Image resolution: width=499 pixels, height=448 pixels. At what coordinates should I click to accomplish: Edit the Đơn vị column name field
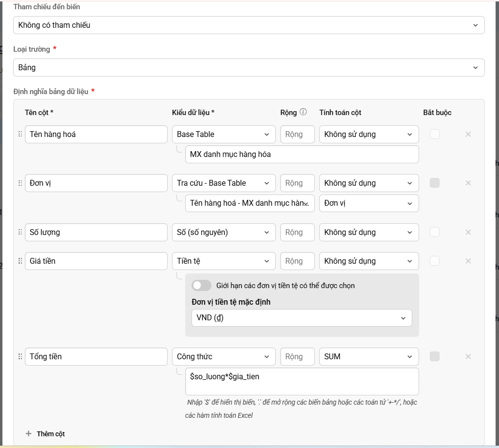96,183
